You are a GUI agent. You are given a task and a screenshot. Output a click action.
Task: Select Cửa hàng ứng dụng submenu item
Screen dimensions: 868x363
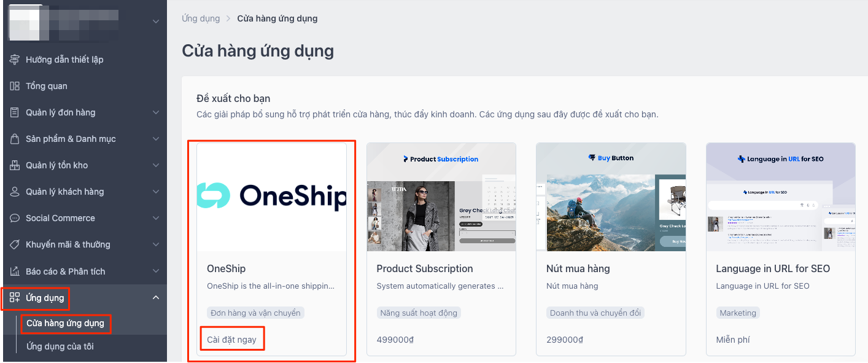click(66, 323)
